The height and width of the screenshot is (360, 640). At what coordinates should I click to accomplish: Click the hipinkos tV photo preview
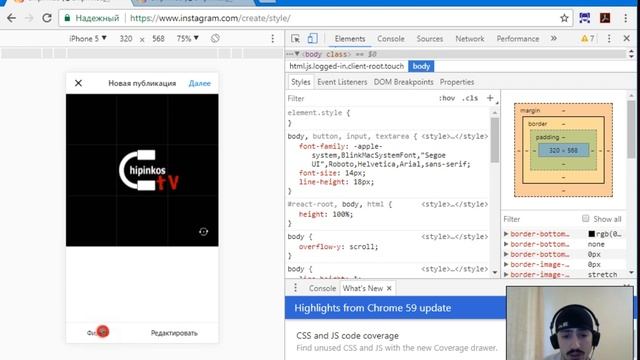(x=142, y=170)
